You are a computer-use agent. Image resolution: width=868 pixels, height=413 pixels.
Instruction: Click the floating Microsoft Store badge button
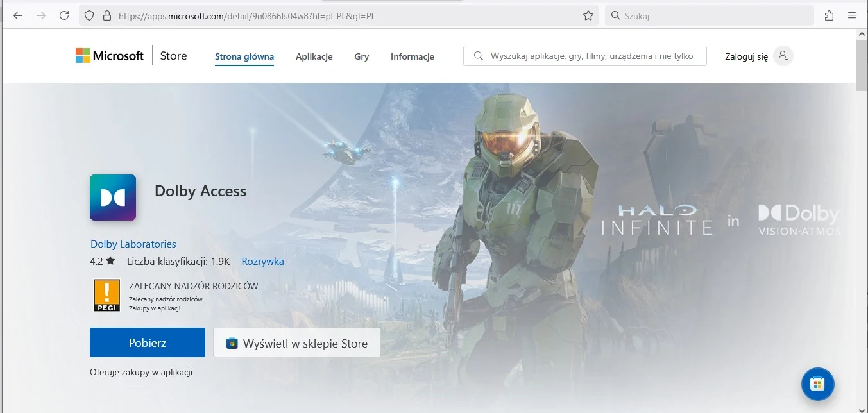click(817, 384)
